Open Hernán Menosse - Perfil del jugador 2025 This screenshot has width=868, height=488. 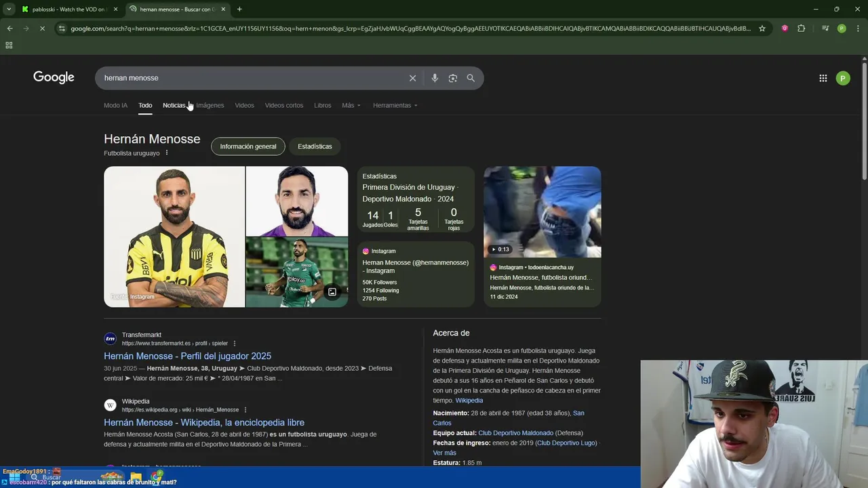(187, 356)
